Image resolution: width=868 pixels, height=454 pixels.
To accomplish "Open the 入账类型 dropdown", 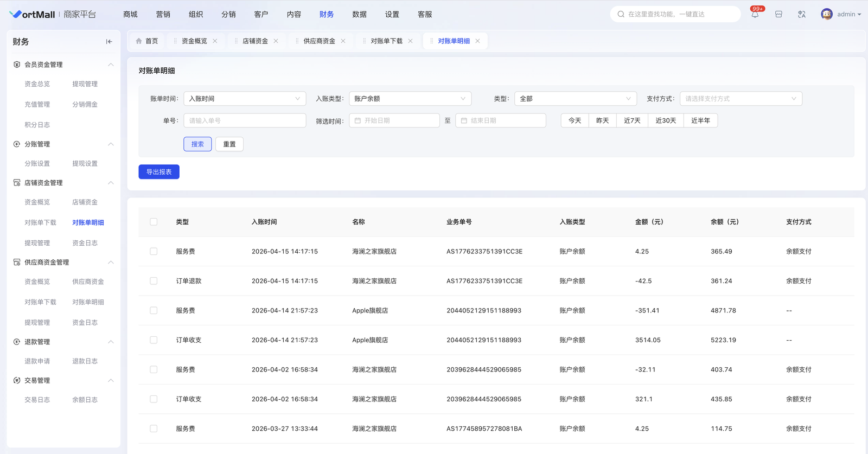I will tap(410, 99).
